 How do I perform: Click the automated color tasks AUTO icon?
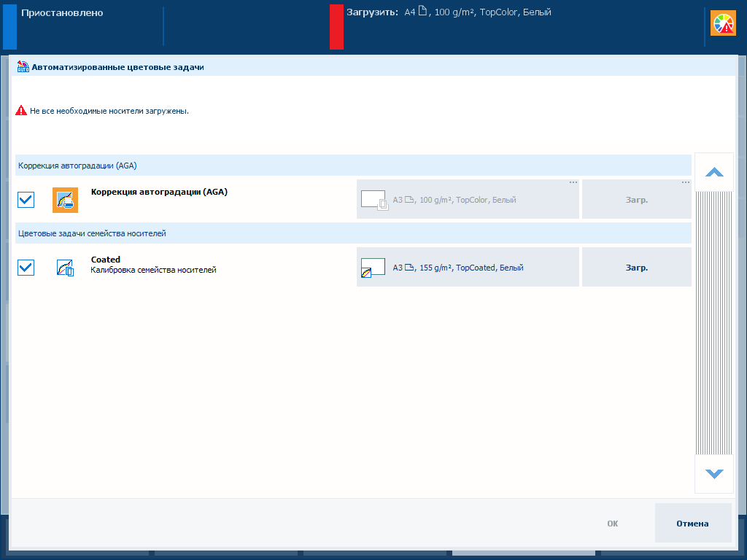[x=23, y=66]
